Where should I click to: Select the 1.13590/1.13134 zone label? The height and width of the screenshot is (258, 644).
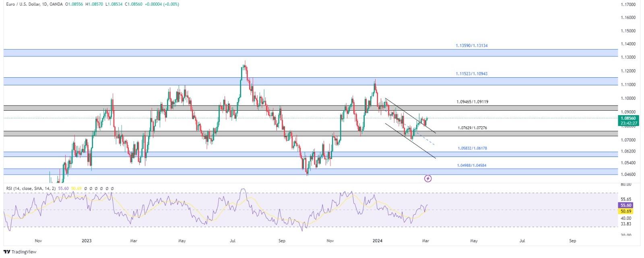click(472, 46)
